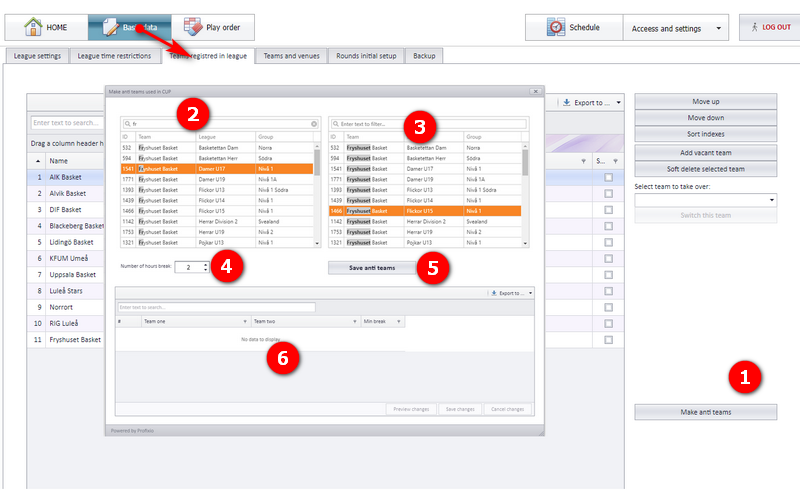Open the Play order section
800x501 pixels.
(x=213, y=28)
